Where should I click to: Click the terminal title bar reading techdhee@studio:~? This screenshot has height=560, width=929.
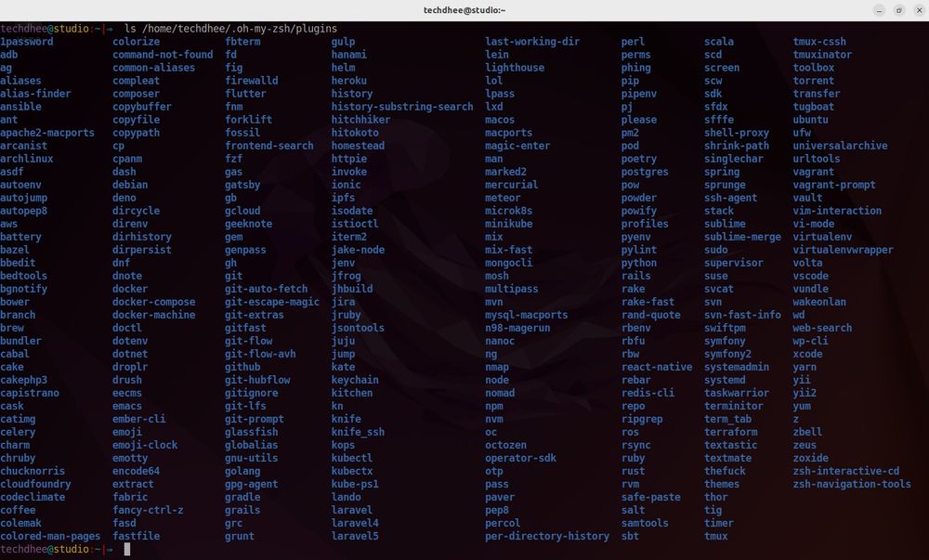[464, 7]
